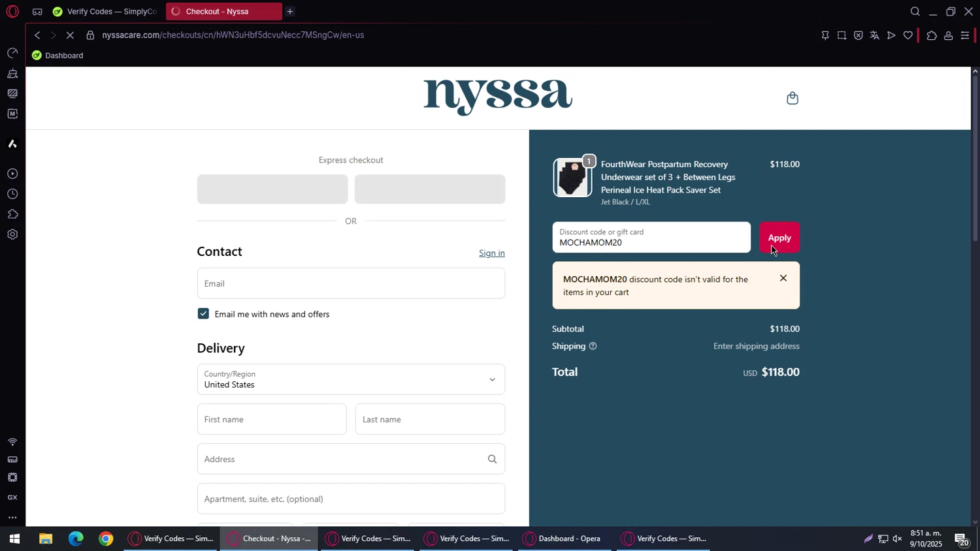Click the Apartment, suite field
980x551 pixels.
coord(351,499)
